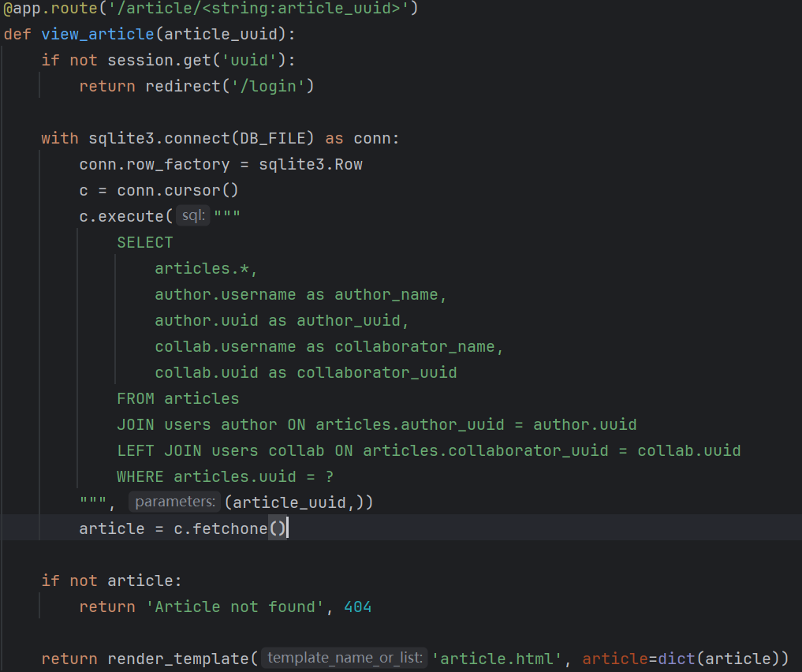802x672 pixels.
Task: Click the LEFT JOIN keywords
Action: [159, 450]
